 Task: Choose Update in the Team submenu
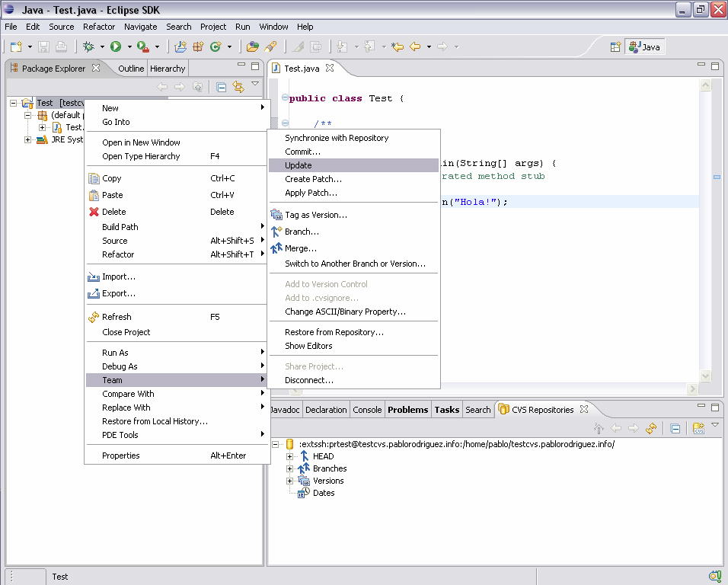click(x=354, y=165)
